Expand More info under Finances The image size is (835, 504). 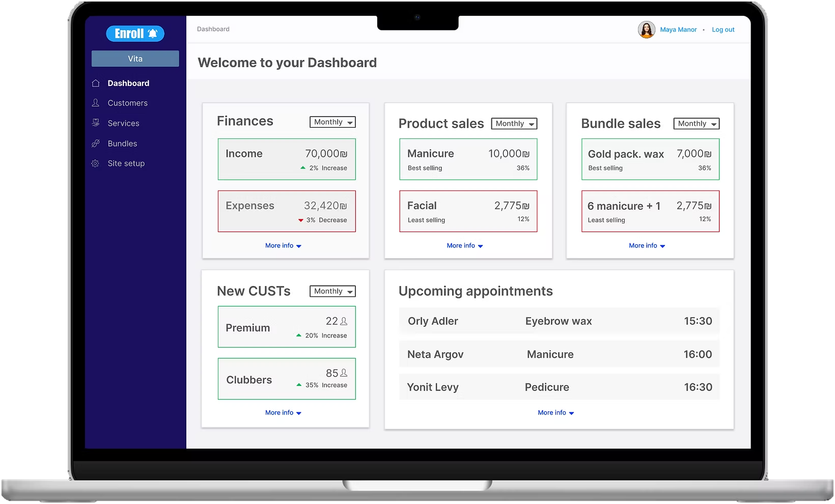tap(283, 245)
